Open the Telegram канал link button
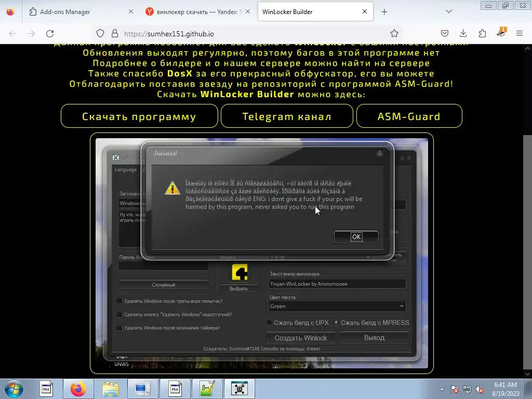 287,116
